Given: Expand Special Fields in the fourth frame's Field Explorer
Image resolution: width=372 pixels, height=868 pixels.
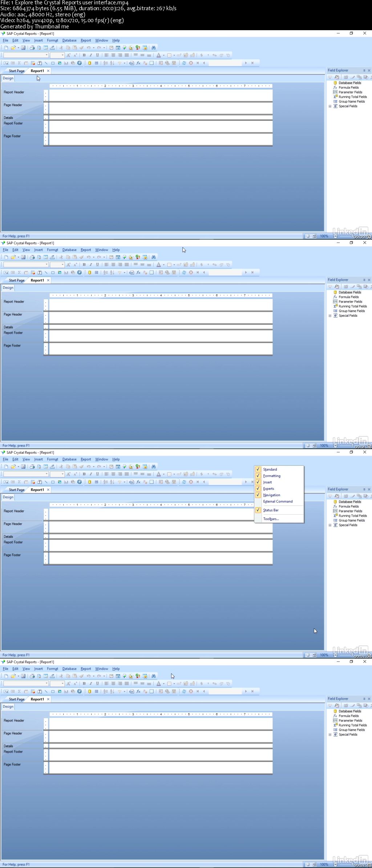Looking at the screenshot, I should click(x=330, y=735).
